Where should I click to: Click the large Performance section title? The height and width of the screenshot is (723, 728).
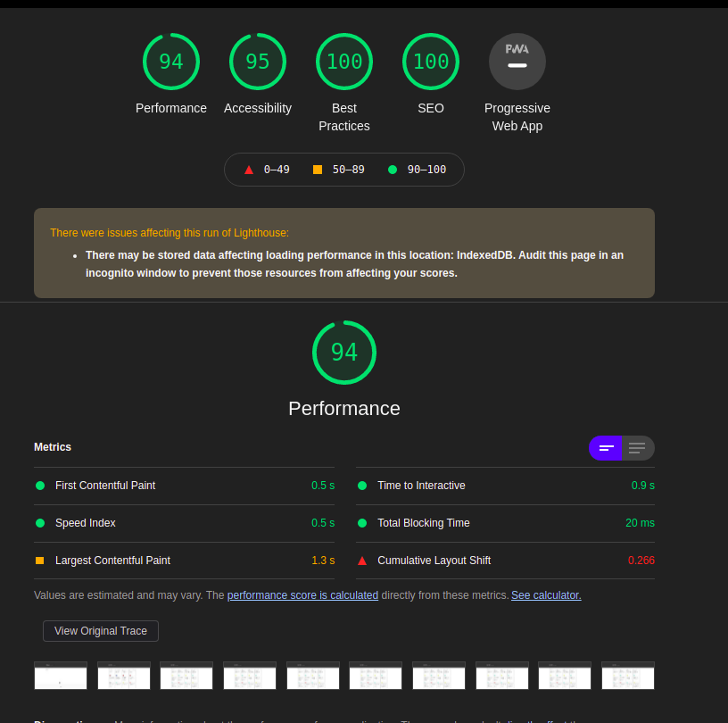coord(344,409)
